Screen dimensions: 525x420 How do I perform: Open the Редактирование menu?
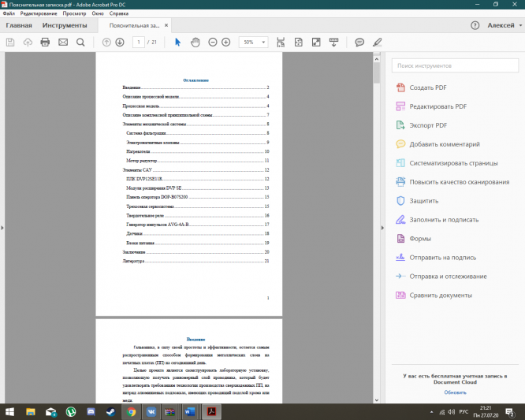[x=39, y=13]
